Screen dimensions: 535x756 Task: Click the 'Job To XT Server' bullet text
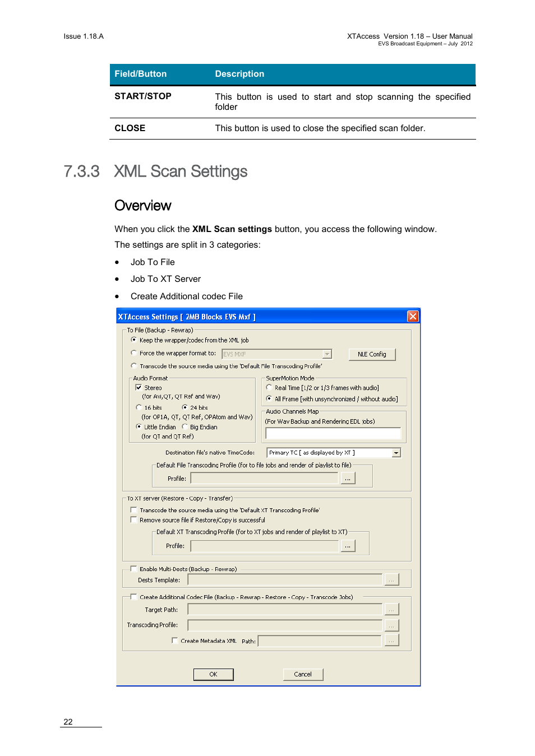[x=165, y=279]
